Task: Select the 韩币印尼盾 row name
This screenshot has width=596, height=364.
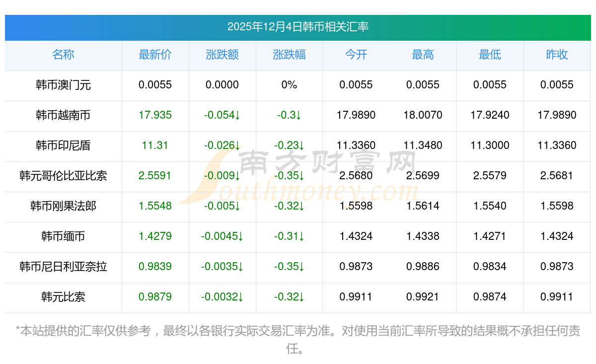Action: (63, 146)
